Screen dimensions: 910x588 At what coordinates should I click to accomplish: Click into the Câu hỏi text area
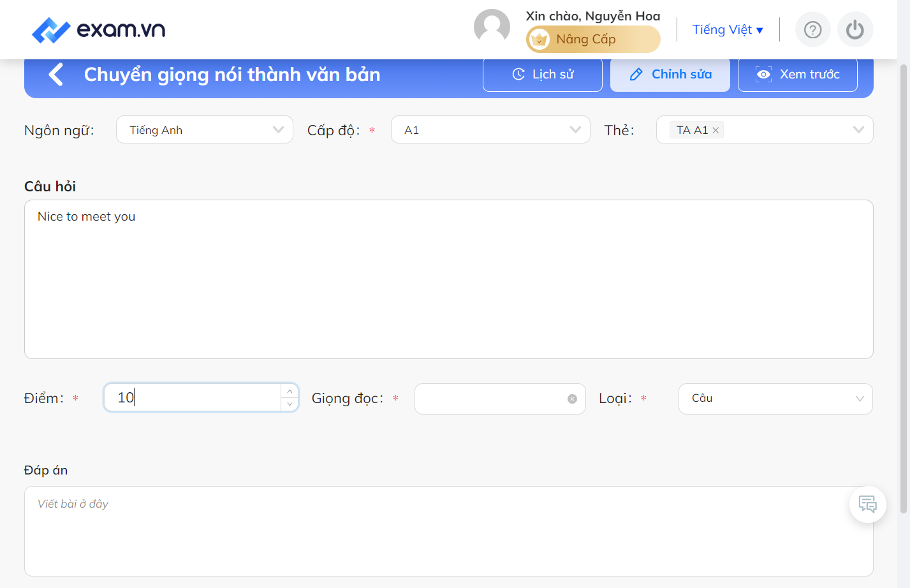(x=449, y=279)
